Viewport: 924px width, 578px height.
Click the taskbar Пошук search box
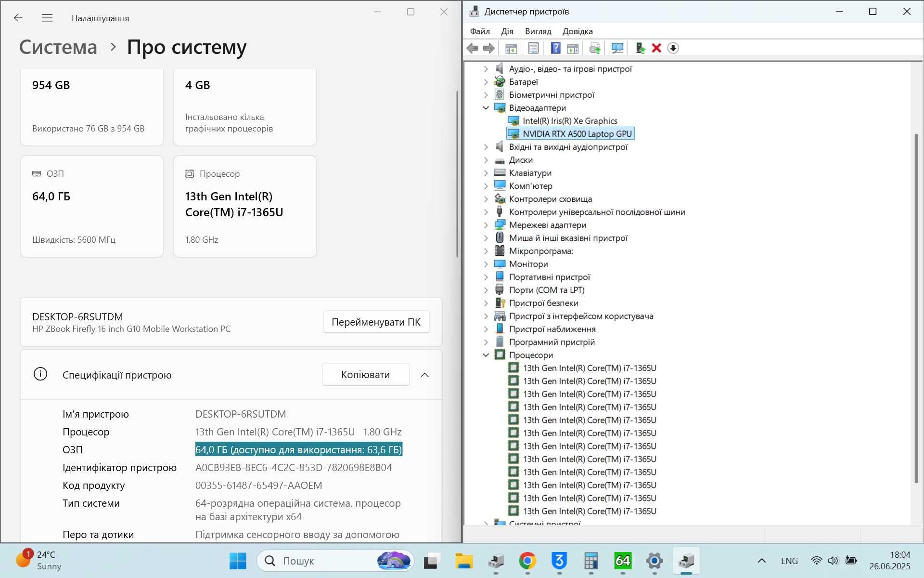(335, 561)
